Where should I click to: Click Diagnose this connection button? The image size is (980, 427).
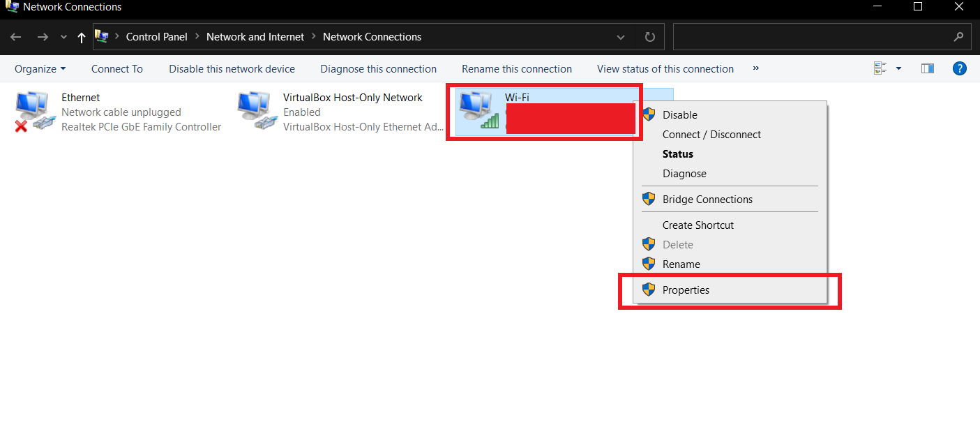pyautogui.click(x=378, y=68)
